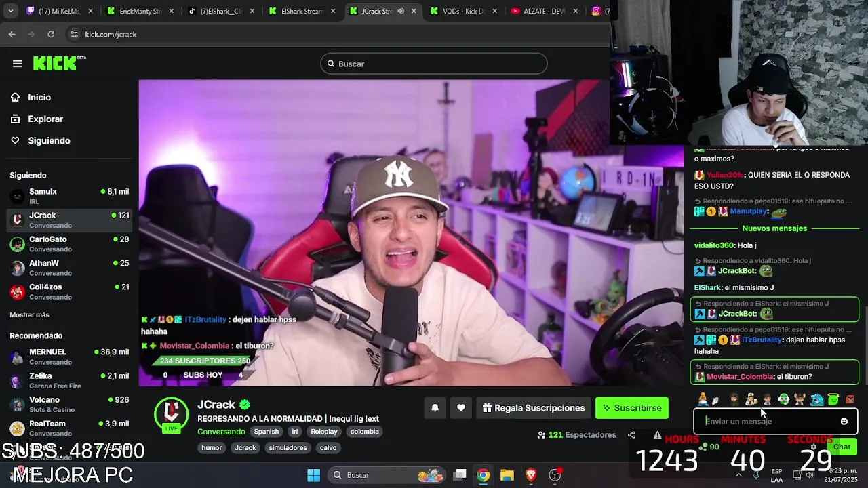Viewport: 868px width, 488px height.
Task: Select the Spanish tag
Action: pyautogui.click(x=267, y=432)
